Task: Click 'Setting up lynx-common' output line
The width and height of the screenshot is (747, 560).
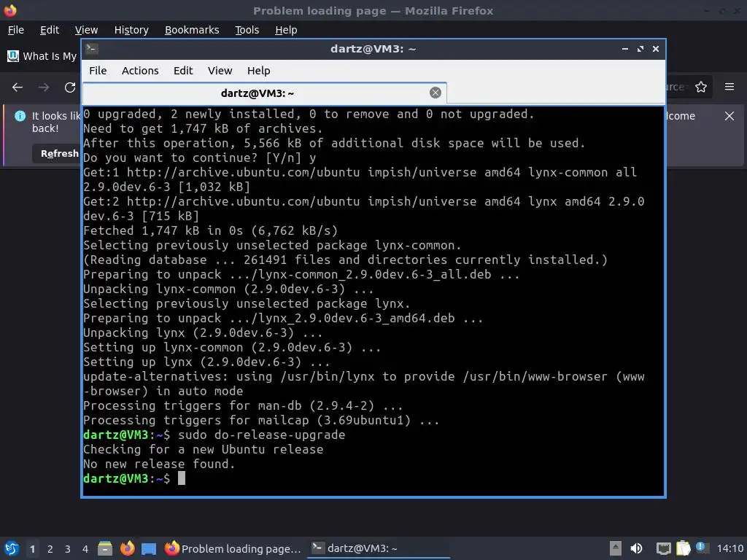Action: click(232, 347)
